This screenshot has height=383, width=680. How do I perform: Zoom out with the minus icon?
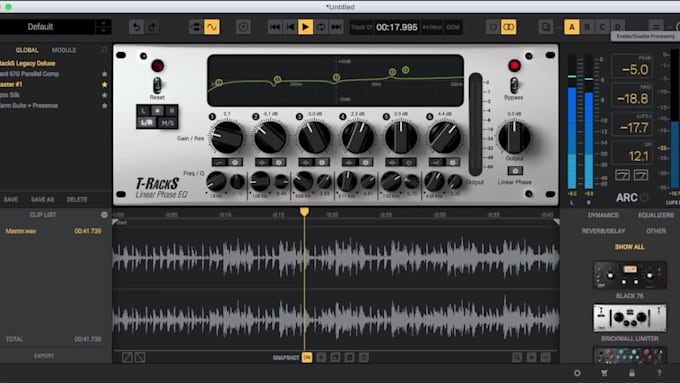pyautogui.click(x=546, y=357)
